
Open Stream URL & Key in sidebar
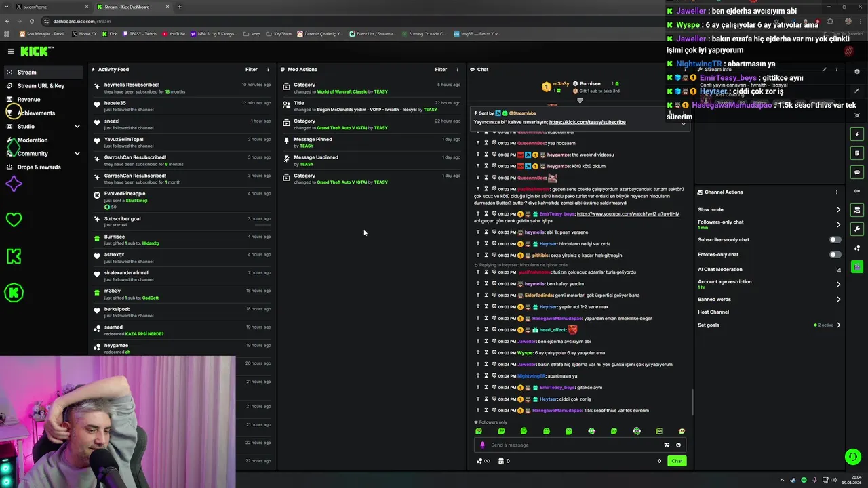[42, 85]
